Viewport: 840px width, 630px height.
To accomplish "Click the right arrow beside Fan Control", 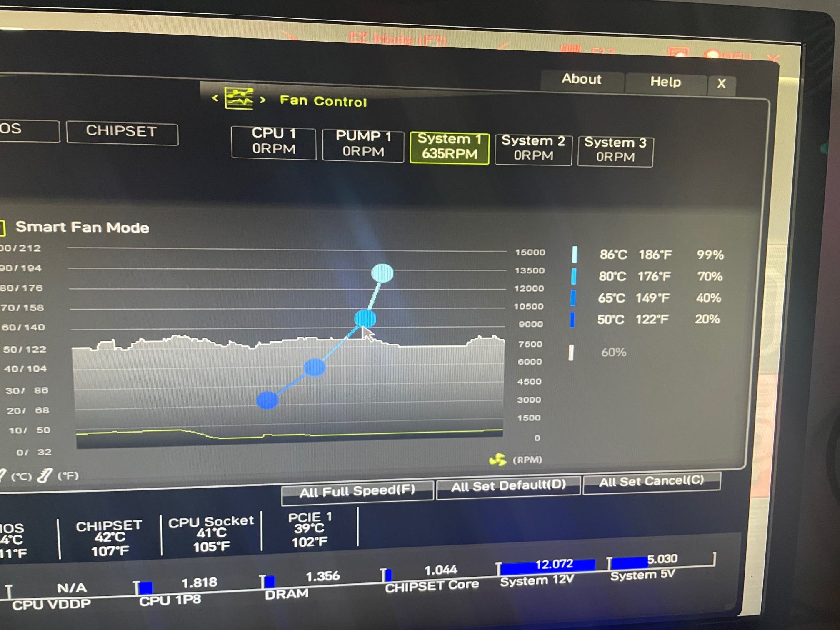I will click(263, 100).
